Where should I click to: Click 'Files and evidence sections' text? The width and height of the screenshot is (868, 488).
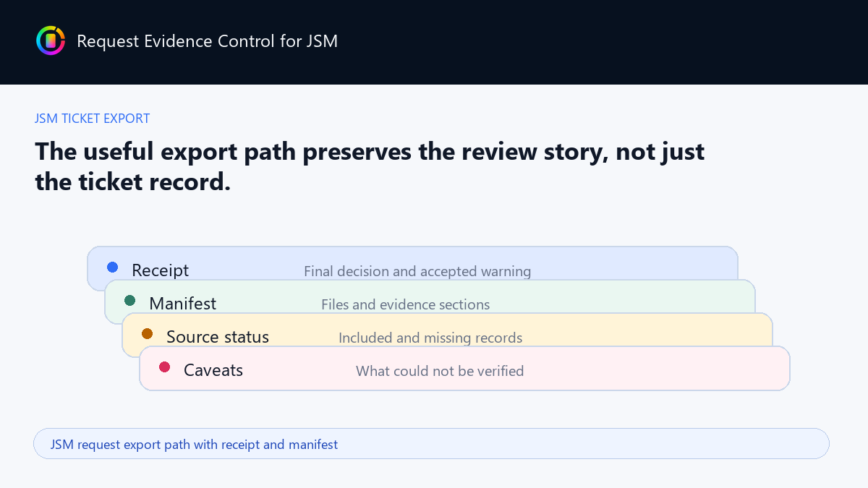pyautogui.click(x=405, y=305)
